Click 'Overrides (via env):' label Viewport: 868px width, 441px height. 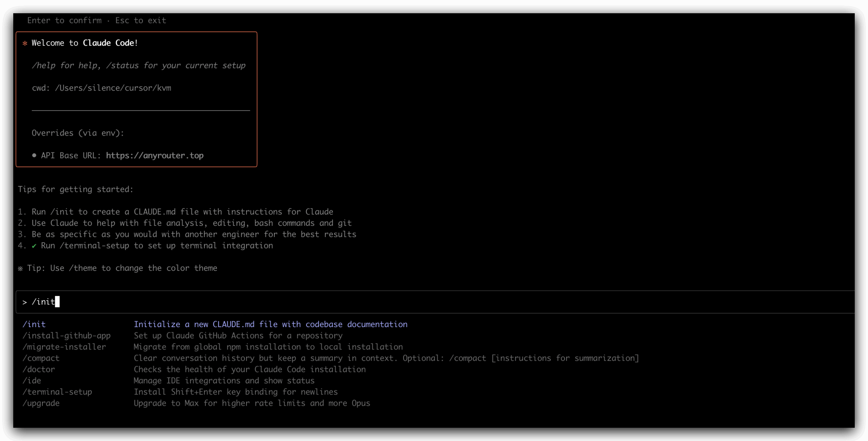78,133
